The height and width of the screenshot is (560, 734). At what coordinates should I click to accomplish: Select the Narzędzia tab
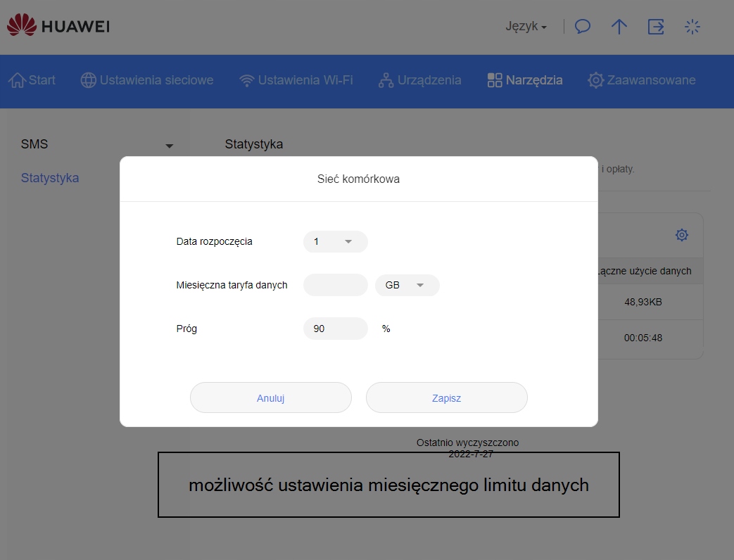pyautogui.click(x=525, y=80)
